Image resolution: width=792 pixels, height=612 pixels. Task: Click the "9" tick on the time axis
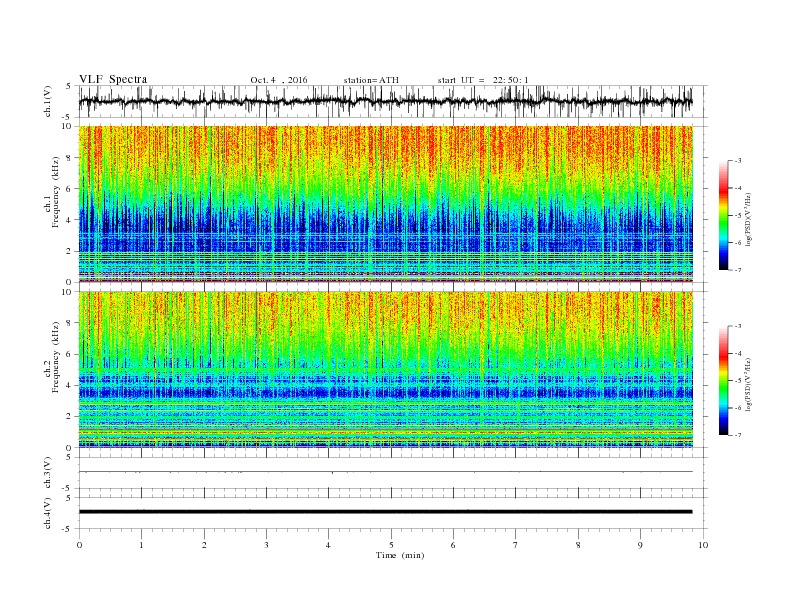(x=640, y=545)
